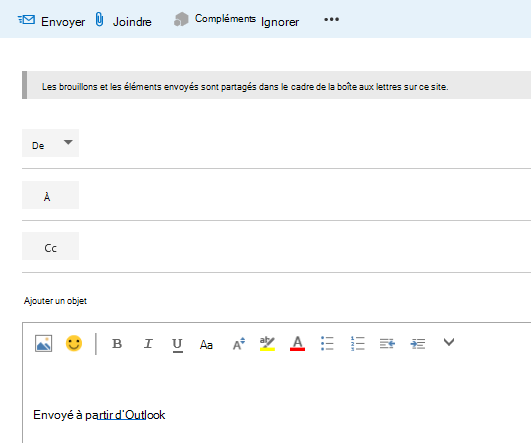Image resolution: width=531 pixels, height=443 pixels.
Task: Click the shared drafts information banner
Action: pyautogui.click(x=276, y=85)
